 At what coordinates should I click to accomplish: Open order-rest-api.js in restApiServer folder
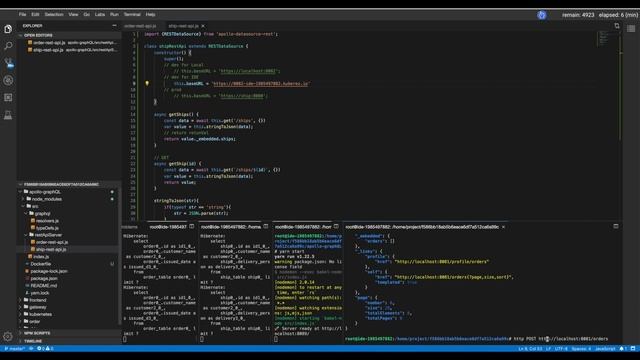tap(51, 242)
